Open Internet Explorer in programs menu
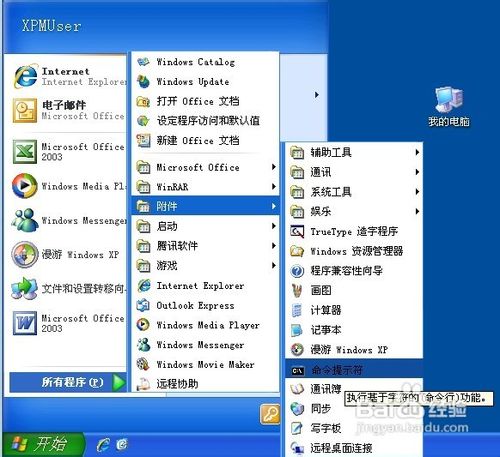 (144, 286)
